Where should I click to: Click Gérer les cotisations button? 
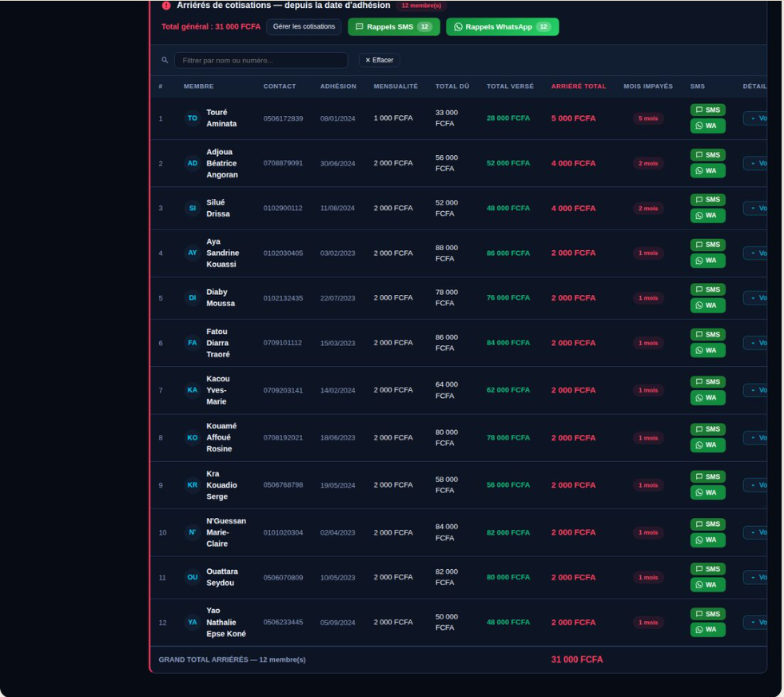pyautogui.click(x=304, y=26)
